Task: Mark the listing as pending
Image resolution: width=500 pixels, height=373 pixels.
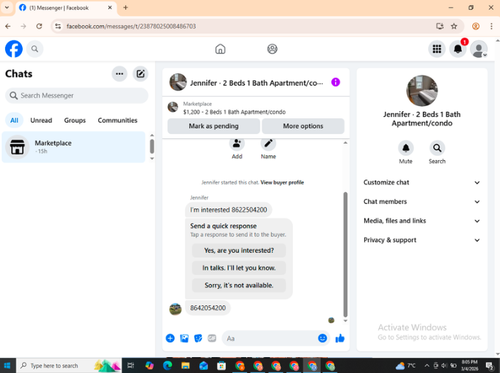Action: [x=214, y=126]
